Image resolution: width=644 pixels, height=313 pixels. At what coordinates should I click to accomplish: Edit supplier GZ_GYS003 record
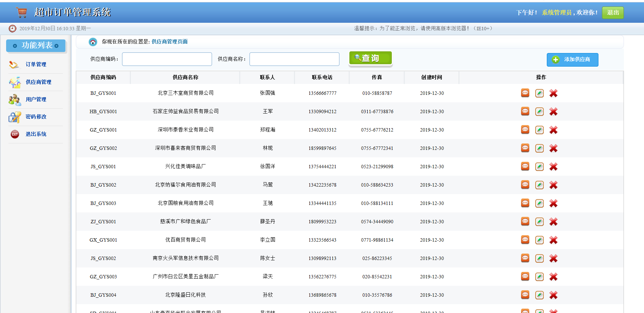(x=539, y=277)
